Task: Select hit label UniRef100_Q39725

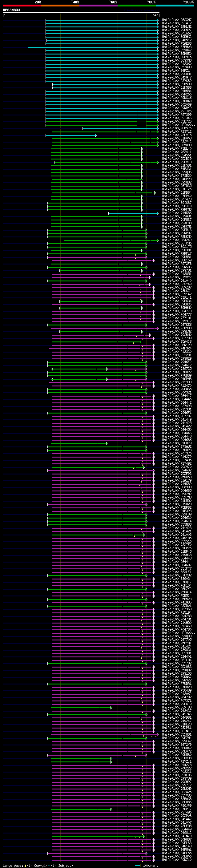Action: (177, 369)
